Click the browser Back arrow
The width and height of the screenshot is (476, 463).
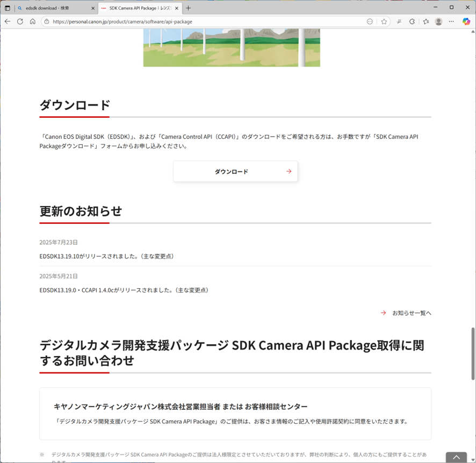(8, 22)
